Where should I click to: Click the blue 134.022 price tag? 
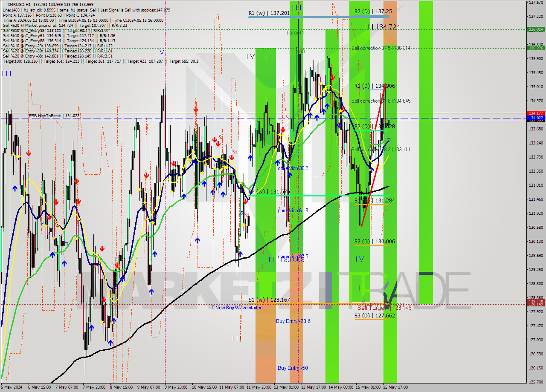(x=536, y=118)
